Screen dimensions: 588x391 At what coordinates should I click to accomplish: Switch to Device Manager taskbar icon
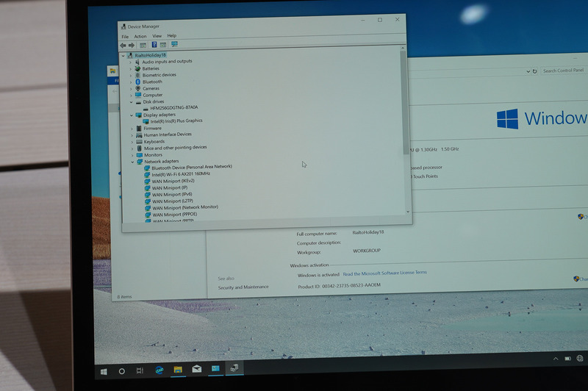pyautogui.click(x=234, y=368)
